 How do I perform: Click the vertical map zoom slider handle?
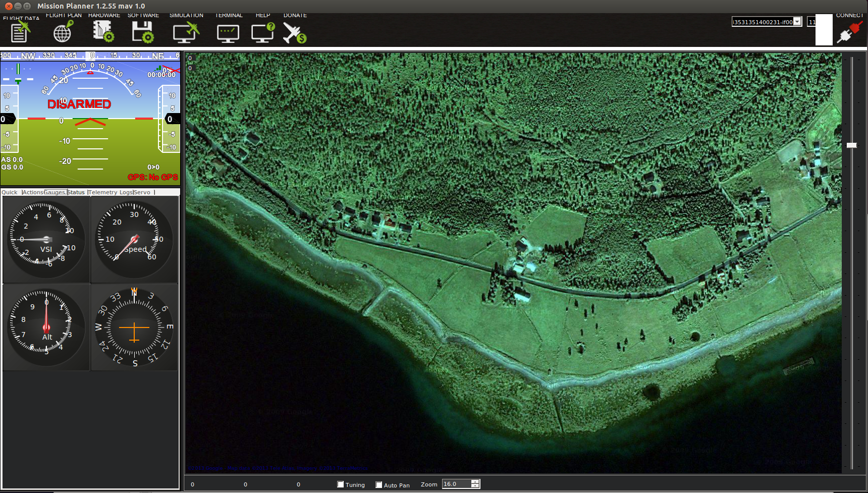pos(852,145)
